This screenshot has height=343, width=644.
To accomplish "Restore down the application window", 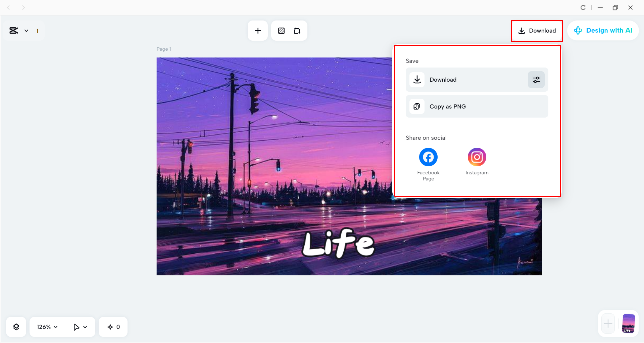I will 615,7.
